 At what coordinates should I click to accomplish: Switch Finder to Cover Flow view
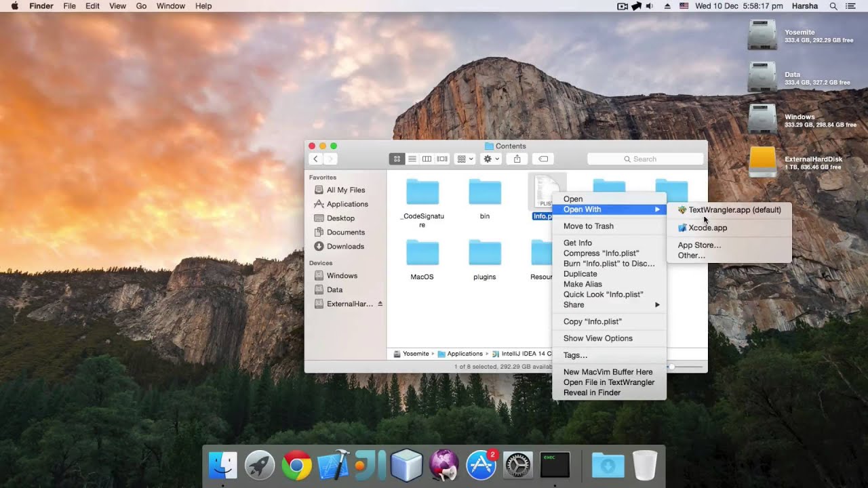click(x=442, y=159)
